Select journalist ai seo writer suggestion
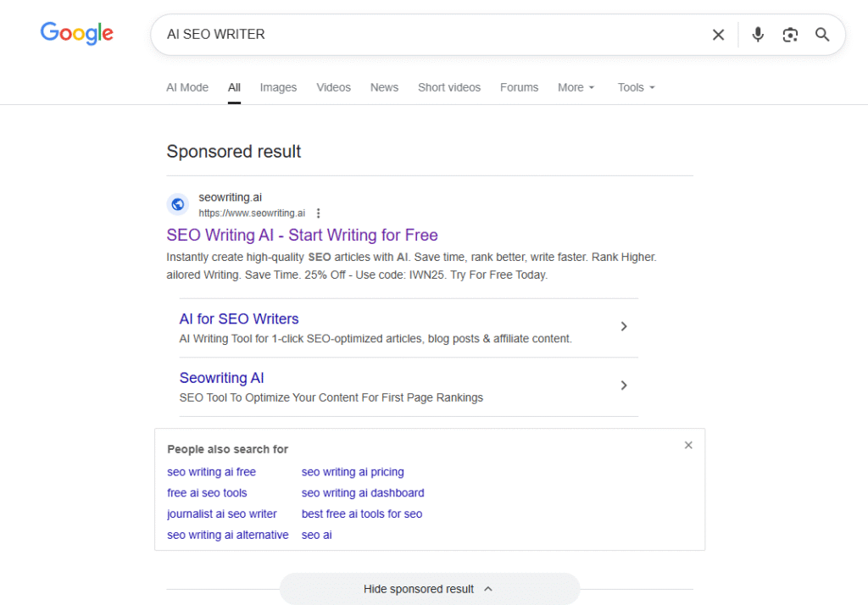 (222, 513)
